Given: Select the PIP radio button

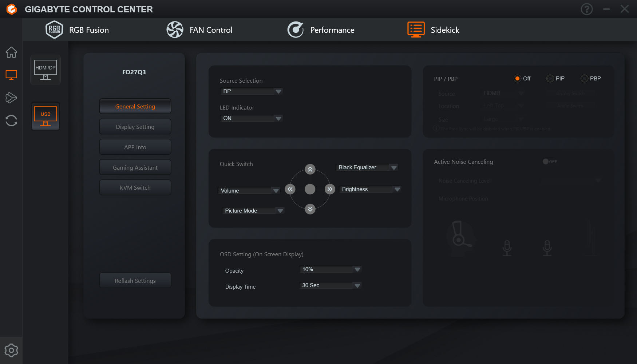Looking at the screenshot, I should 550,79.
